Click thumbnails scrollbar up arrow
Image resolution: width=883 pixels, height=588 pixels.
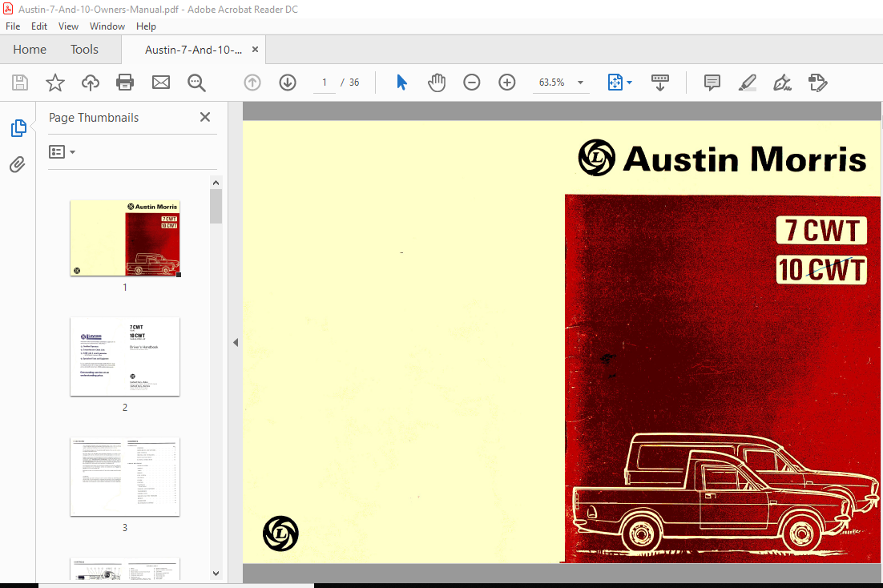(216, 183)
